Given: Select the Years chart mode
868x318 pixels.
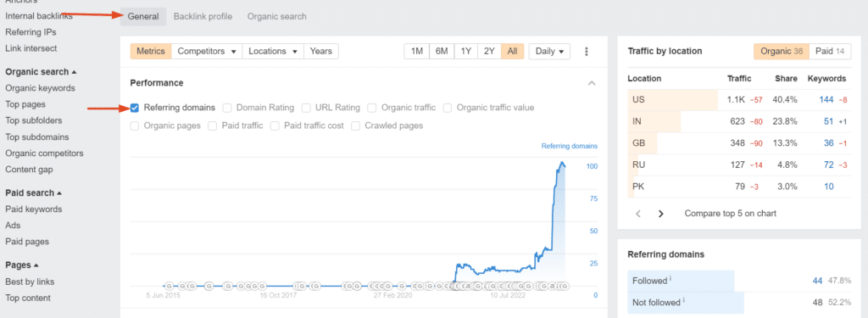Looking at the screenshot, I should pyautogui.click(x=321, y=52).
